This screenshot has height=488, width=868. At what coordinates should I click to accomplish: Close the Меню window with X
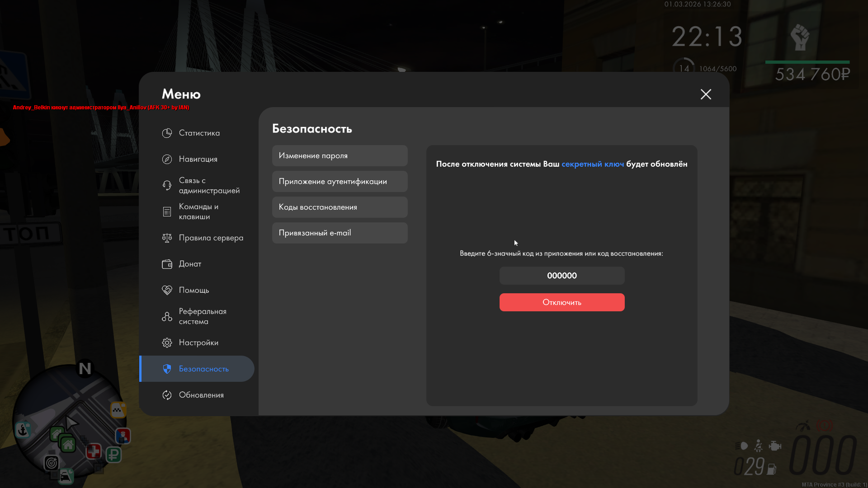pos(705,94)
